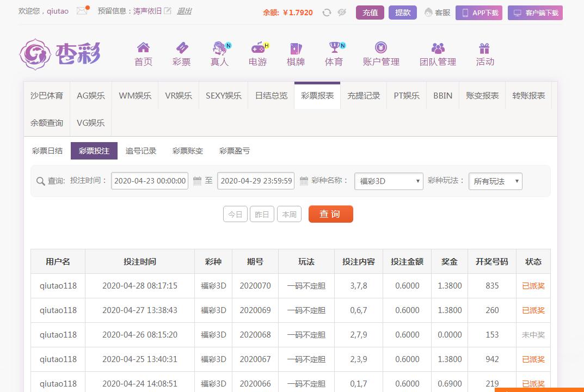Viewport: 584px width, 392px height.
Task: Expand the 彩种名称 福彩3D dropdown
Action: (389, 181)
